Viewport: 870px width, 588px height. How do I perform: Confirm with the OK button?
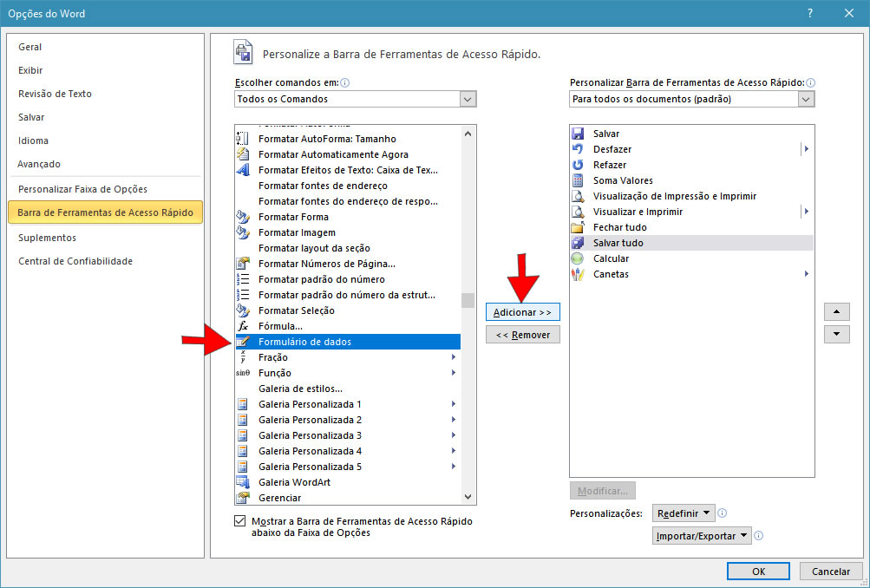coord(758,572)
